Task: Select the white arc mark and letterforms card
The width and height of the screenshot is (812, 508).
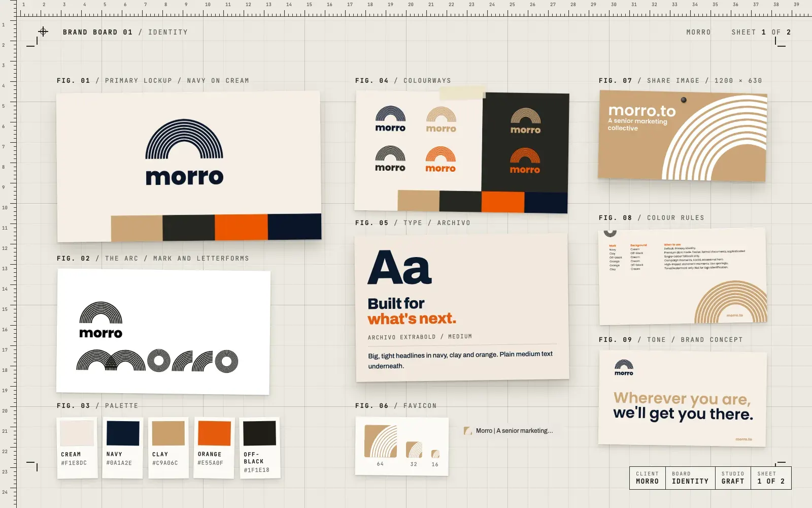Action: [163, 332]
